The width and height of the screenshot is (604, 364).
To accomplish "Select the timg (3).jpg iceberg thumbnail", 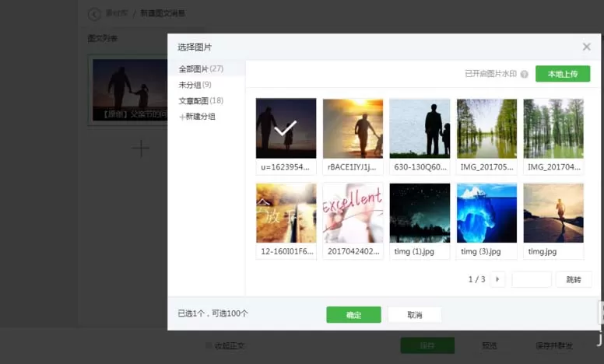I will pyautogui.click(x=487, y=213).
